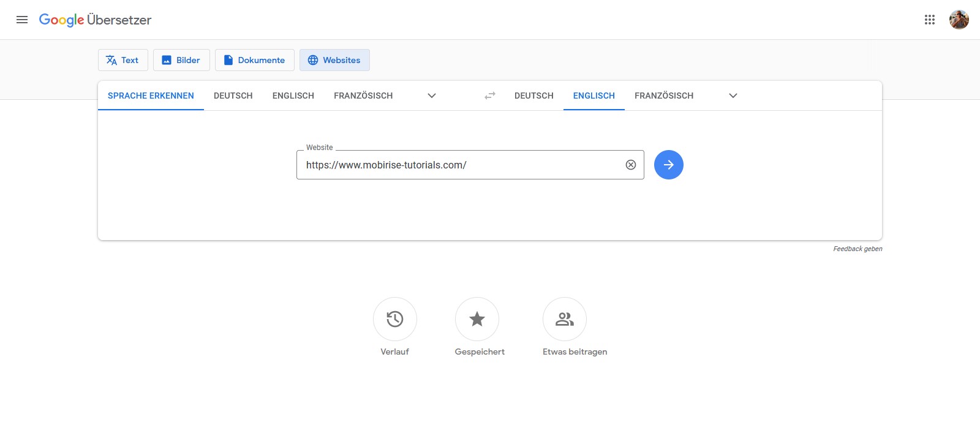This screenshot has height=433, width=980.
Task: Set target language to Französisch
Action: [663, 96]
